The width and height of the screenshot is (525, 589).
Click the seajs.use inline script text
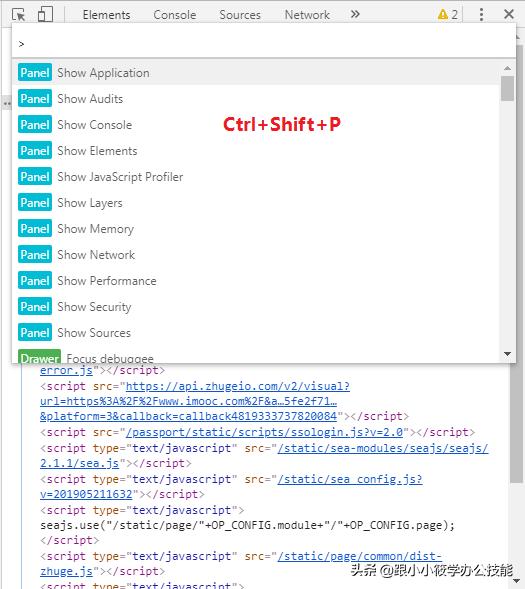(x=247, y=525)
